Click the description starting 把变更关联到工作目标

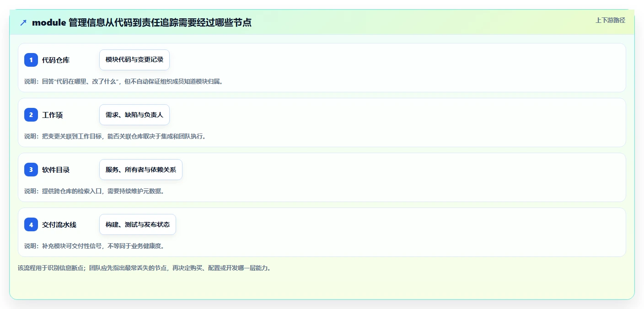[x=115, y=136]
